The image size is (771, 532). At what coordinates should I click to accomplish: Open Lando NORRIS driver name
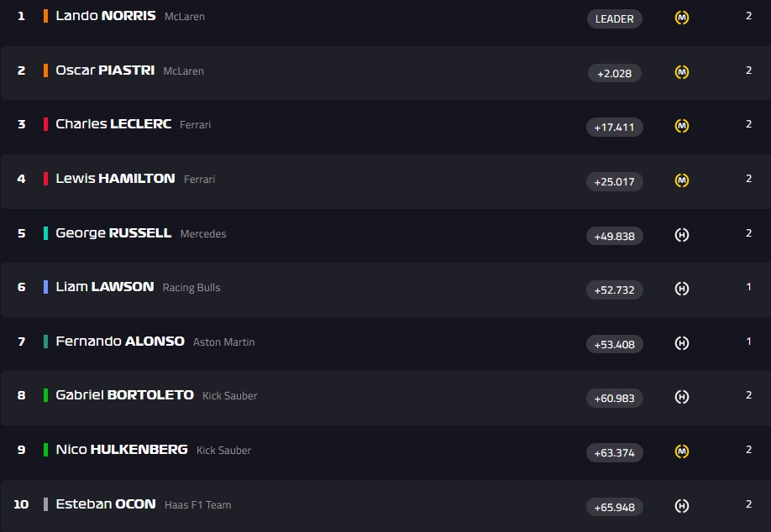point(105,16)
